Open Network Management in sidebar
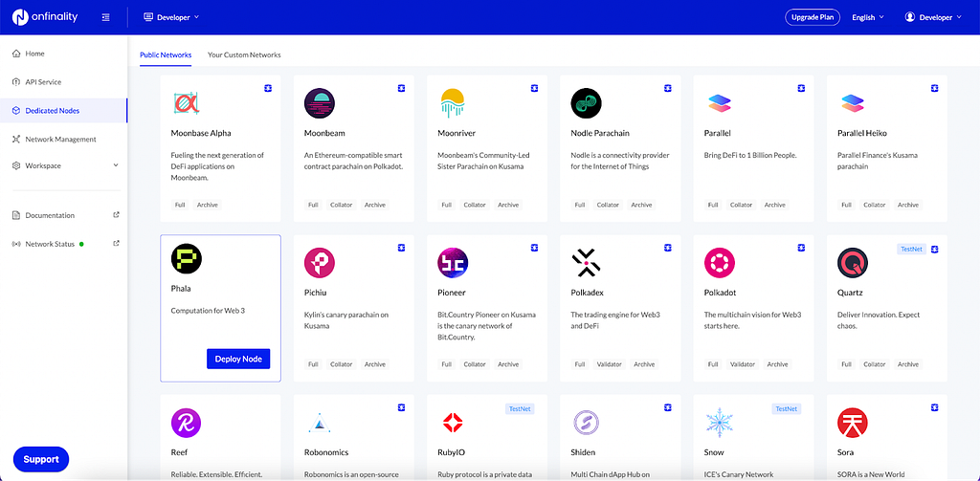Viewport: 980px width, 481px height. 55,140
